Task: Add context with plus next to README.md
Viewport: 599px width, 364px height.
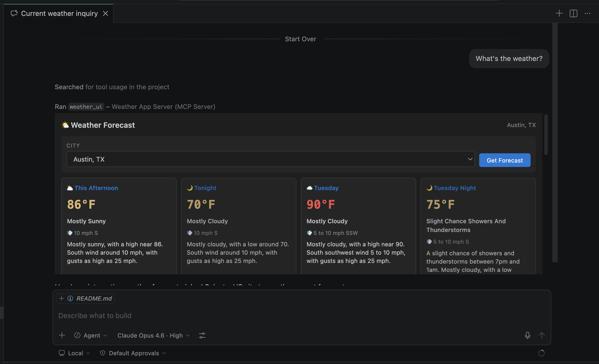Action: point(61,298)
